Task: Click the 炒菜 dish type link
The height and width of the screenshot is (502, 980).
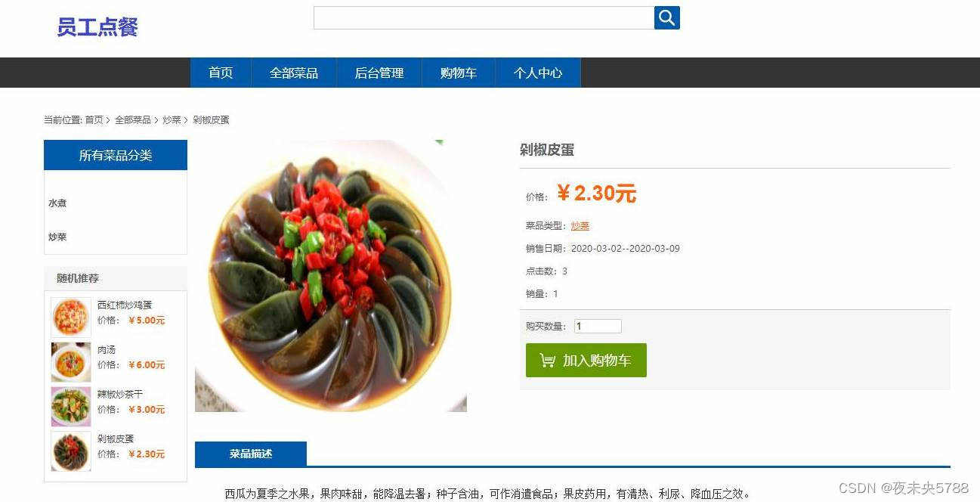Action: pyautogui.click(x=580, y=226)
